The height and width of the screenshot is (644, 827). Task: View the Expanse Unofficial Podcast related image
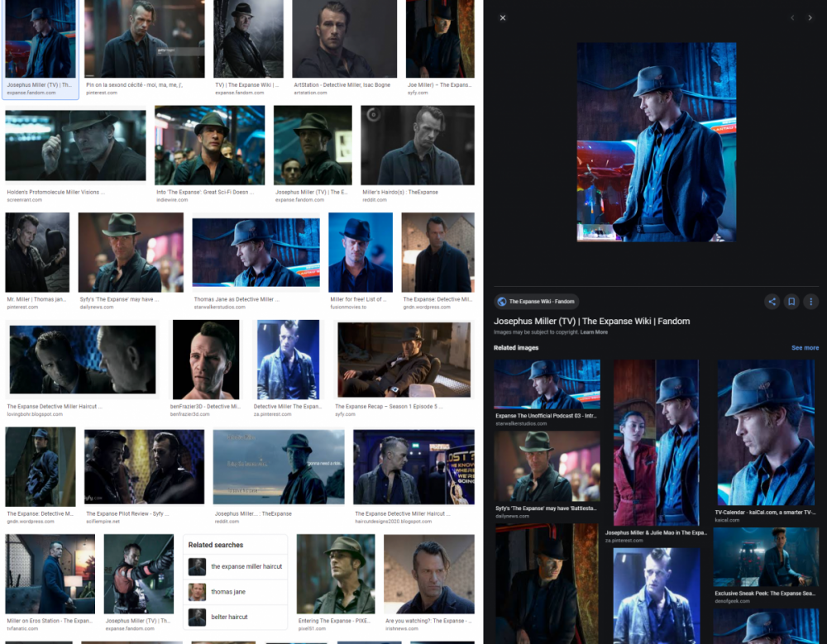pos(547,384)
